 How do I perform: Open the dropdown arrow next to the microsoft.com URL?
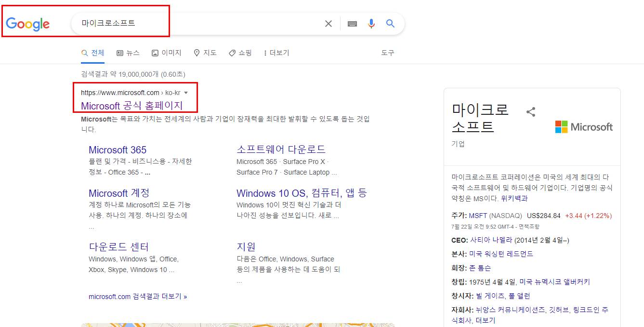point(186,93)
